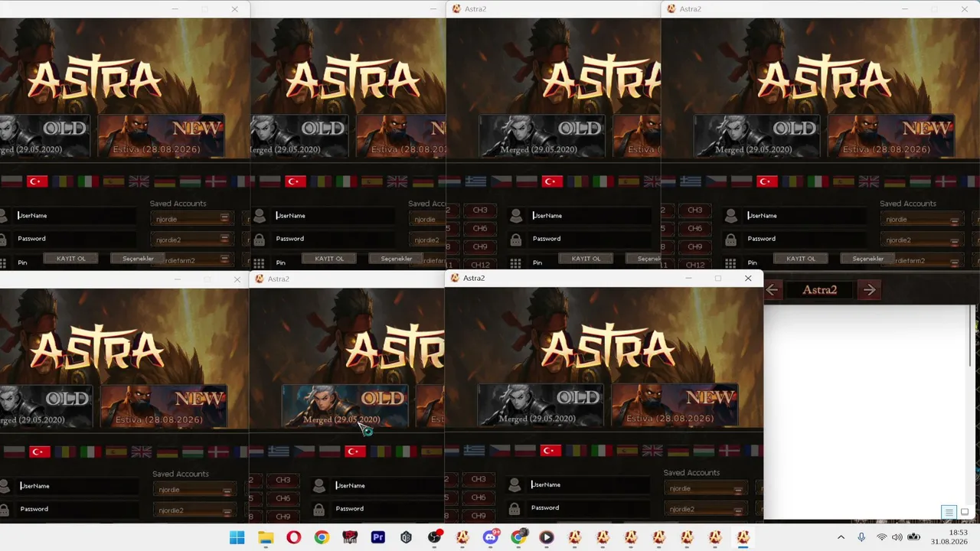Click the Pin keypad icon in the top-right window
The height and width of the screenshot is (551, 980).
point(730,262)
